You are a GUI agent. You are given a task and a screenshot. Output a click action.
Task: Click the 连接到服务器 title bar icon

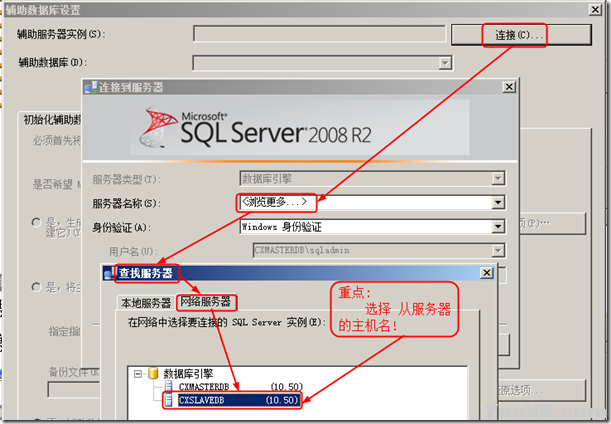(x=90, y=87)
